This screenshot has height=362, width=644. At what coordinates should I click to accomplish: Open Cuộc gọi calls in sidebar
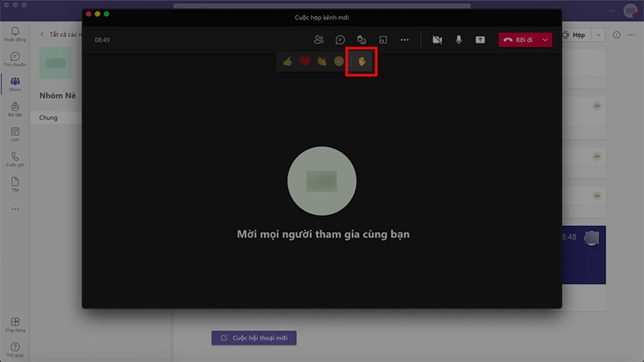pos(15,159)
